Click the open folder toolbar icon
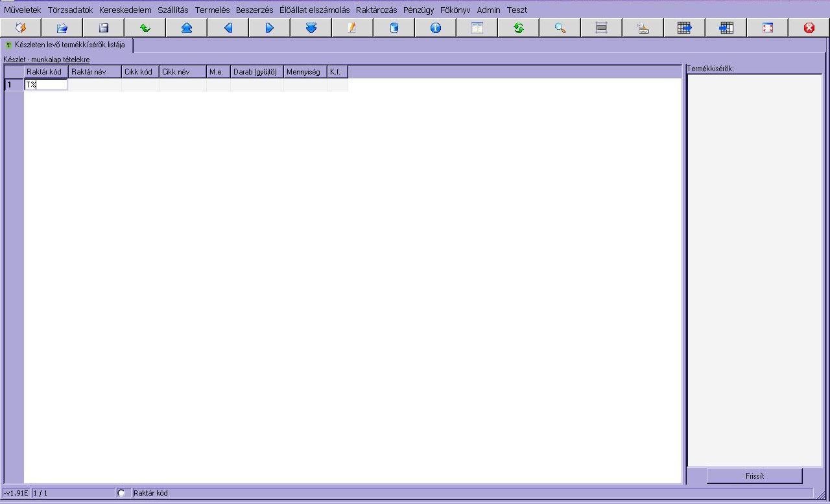Screen dimensions: 830x504 click(62, 28)
